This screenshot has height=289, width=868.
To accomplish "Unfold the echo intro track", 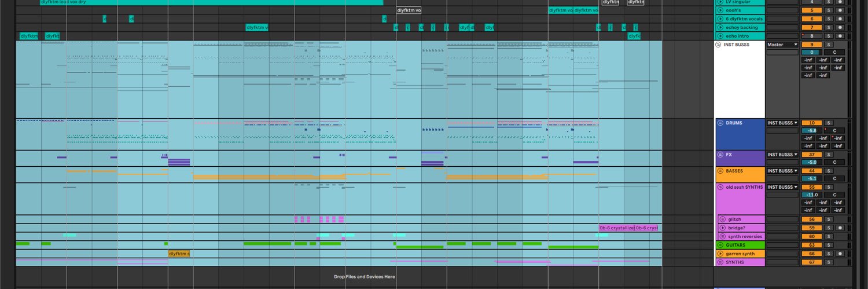I will click(720, 36).
